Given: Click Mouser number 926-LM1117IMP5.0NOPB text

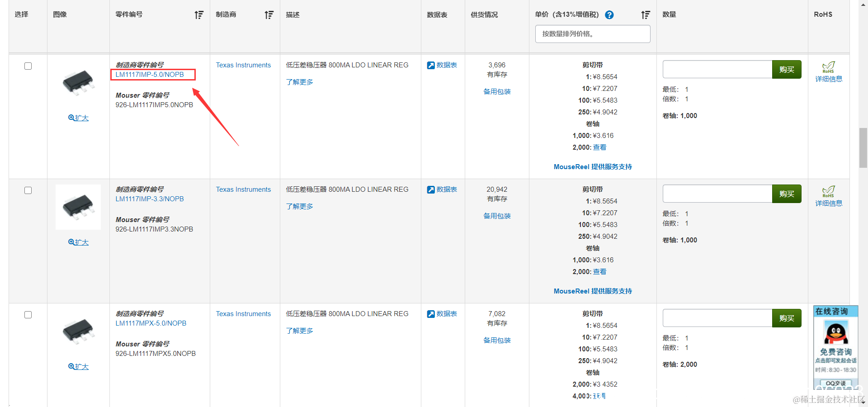Looking at the screenshot, I should click(x=154, y=105).
